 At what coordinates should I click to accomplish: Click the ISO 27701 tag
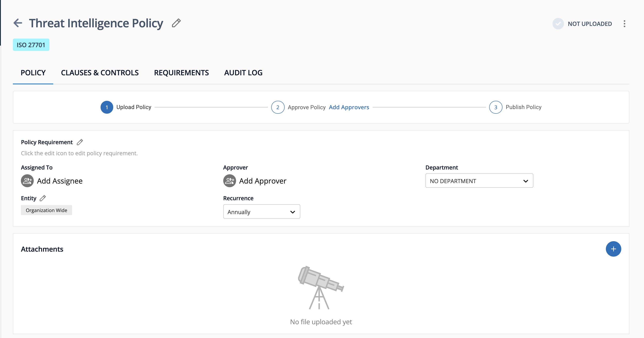pyautogui.click(x=31, y=45)
